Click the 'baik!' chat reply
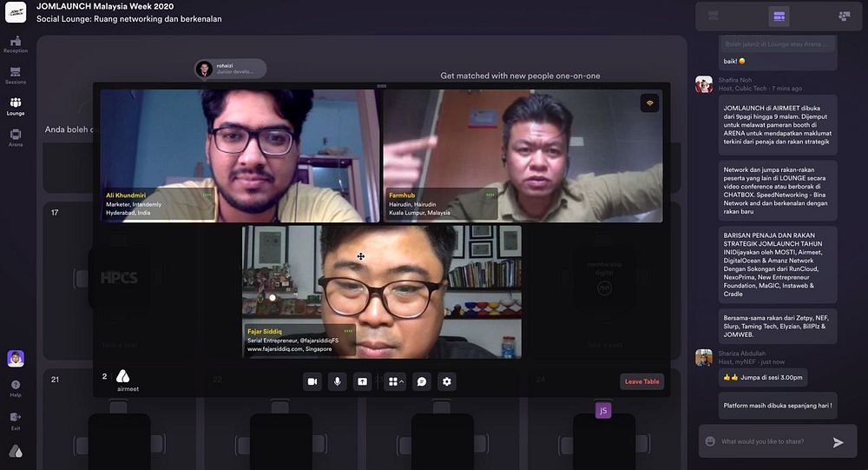 734,61
